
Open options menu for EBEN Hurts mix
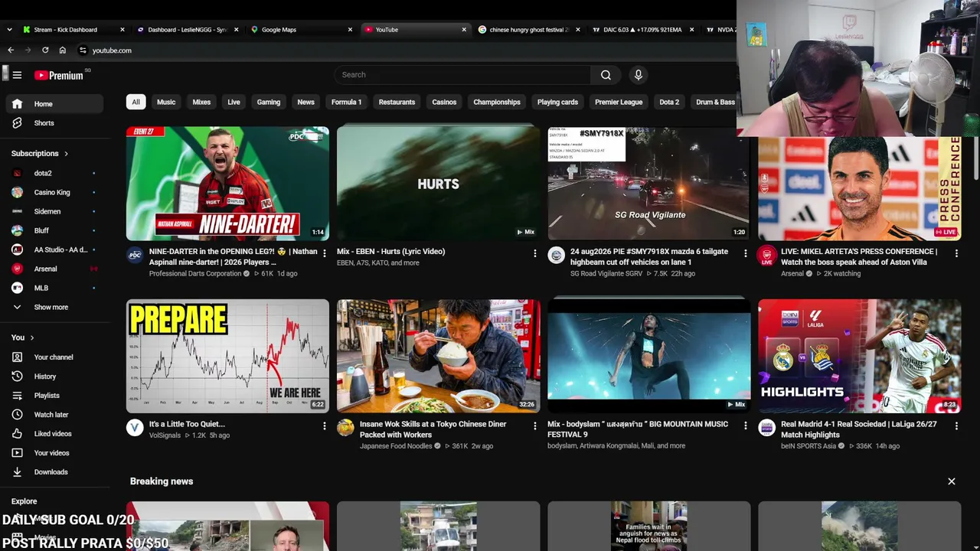(x=534, y=253)
